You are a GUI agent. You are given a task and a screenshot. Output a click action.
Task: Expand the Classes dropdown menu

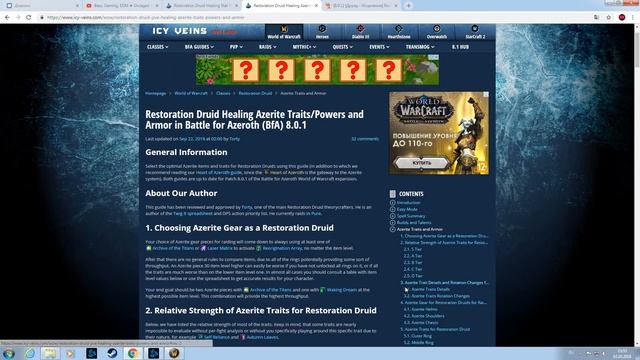coord(158,47)
